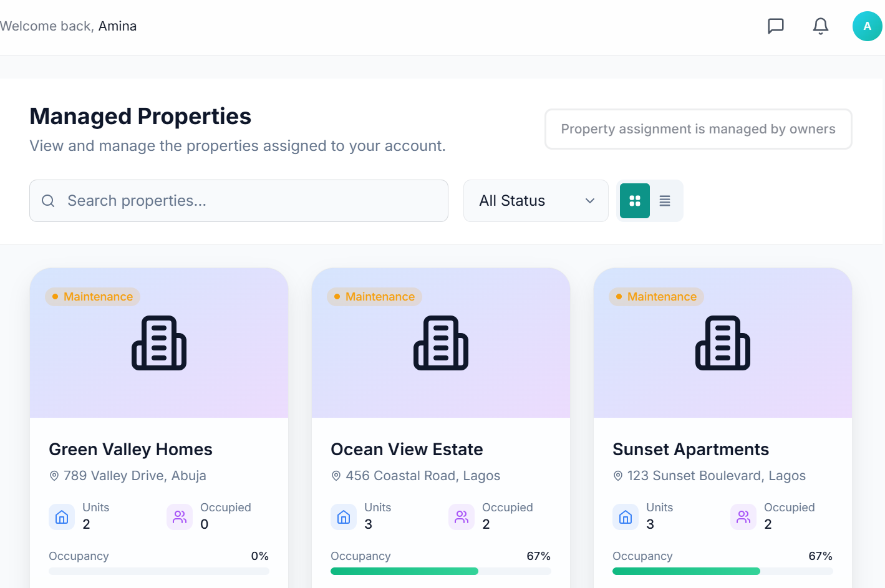Image resolution: width=885 pixels, height=588 pixels.
Task: Click location pin for 456 Coastal Road
Action: (x=336, y=476)
